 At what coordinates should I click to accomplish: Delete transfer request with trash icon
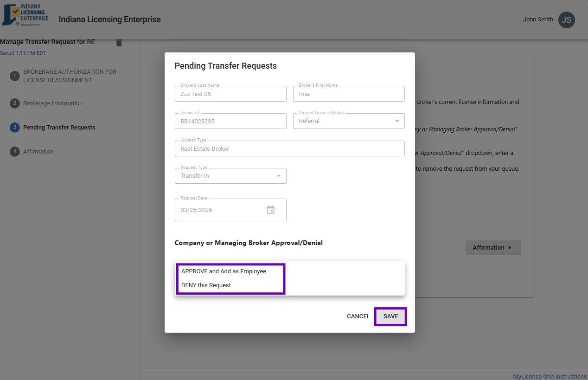[x=119, y=43]
